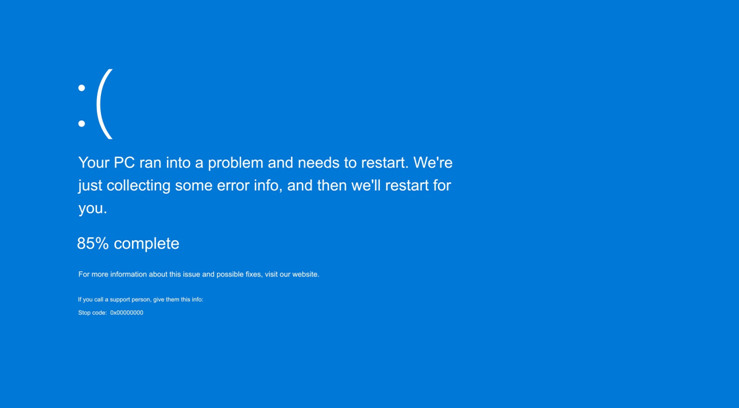Click the "we'll restart for" phrase
Viewport: 739px width, 408px height.
pyautogui.click(x=401, y=185)
